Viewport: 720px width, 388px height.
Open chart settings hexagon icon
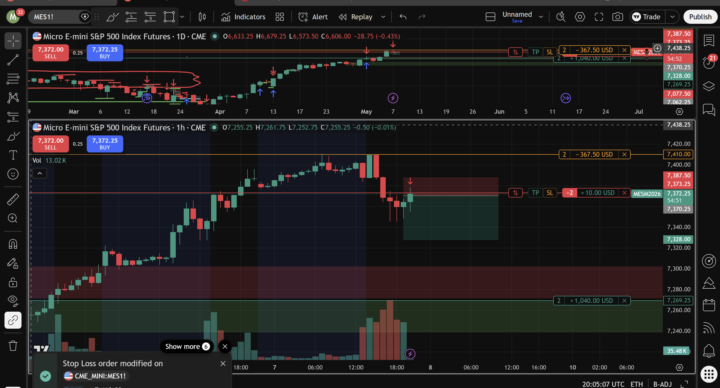580,17
